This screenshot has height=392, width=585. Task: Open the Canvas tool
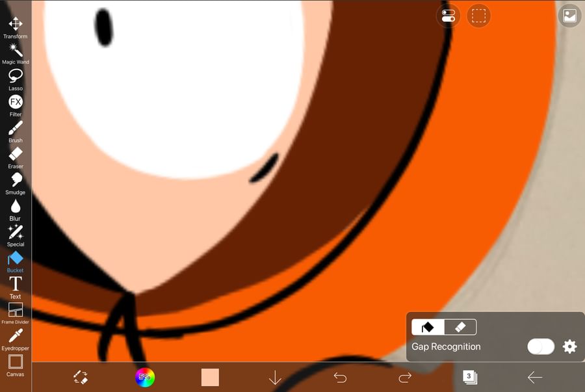(x=16, y=365)
